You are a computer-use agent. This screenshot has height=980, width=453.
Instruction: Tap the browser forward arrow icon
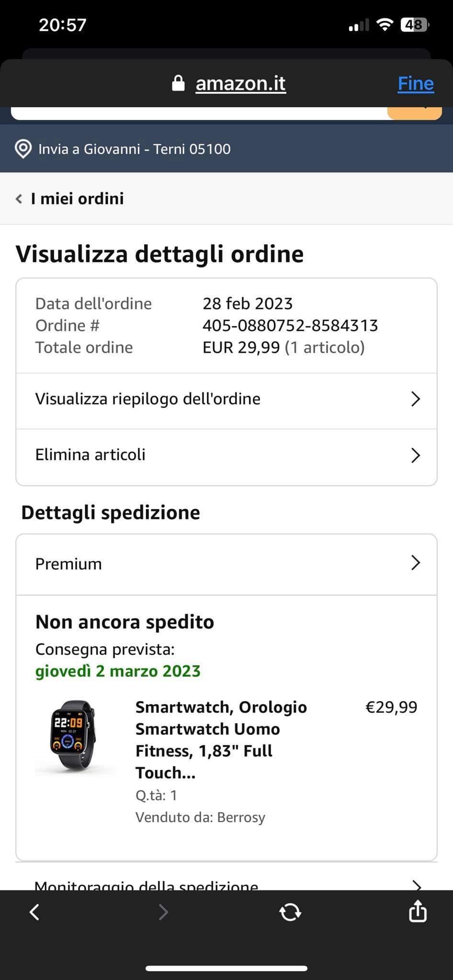163,912
